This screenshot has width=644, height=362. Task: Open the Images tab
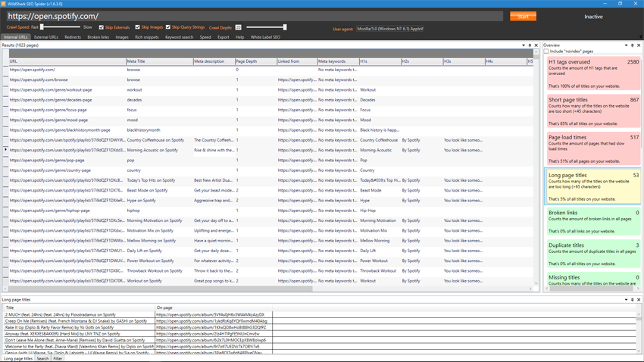tap(122, 37)
